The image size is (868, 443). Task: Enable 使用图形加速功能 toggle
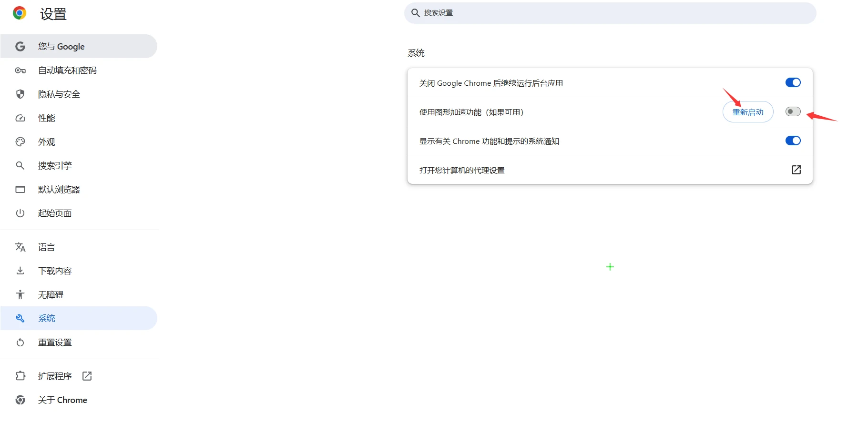(x=792, y=111)
